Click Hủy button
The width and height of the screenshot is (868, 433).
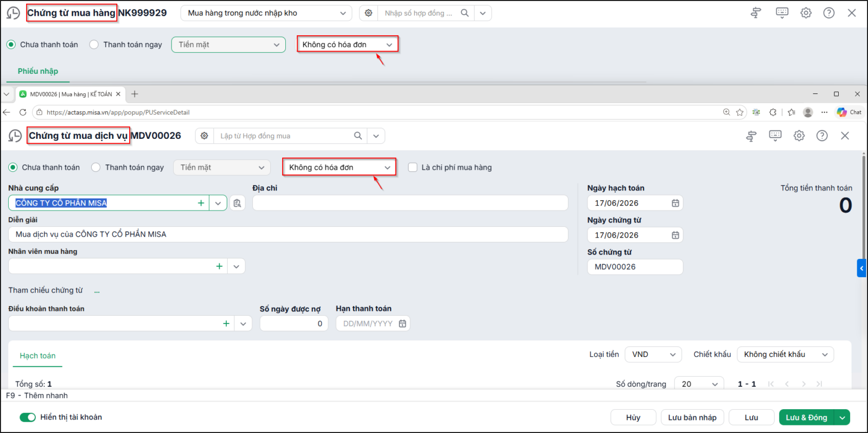(x=633, y=417)
